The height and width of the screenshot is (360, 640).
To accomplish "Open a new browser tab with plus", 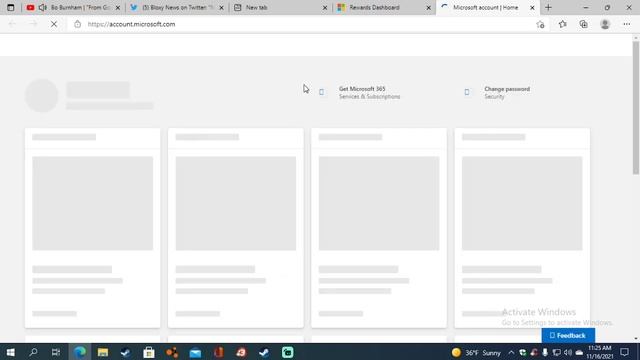I will point(548,7).
